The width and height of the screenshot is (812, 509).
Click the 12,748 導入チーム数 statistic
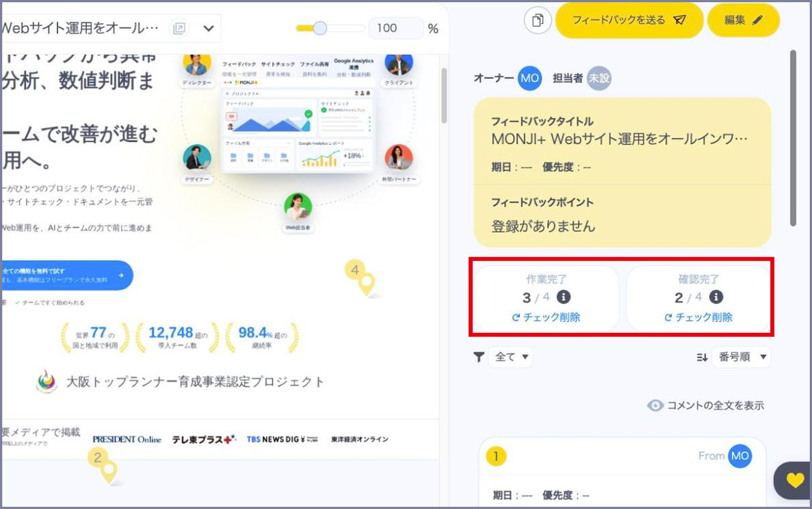(x=178, y=337)
